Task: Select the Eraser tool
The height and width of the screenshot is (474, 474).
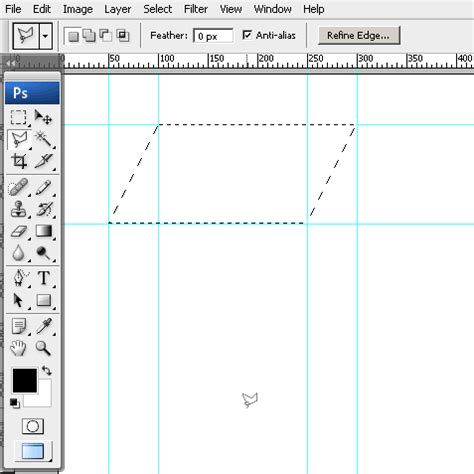Action: 18,231
